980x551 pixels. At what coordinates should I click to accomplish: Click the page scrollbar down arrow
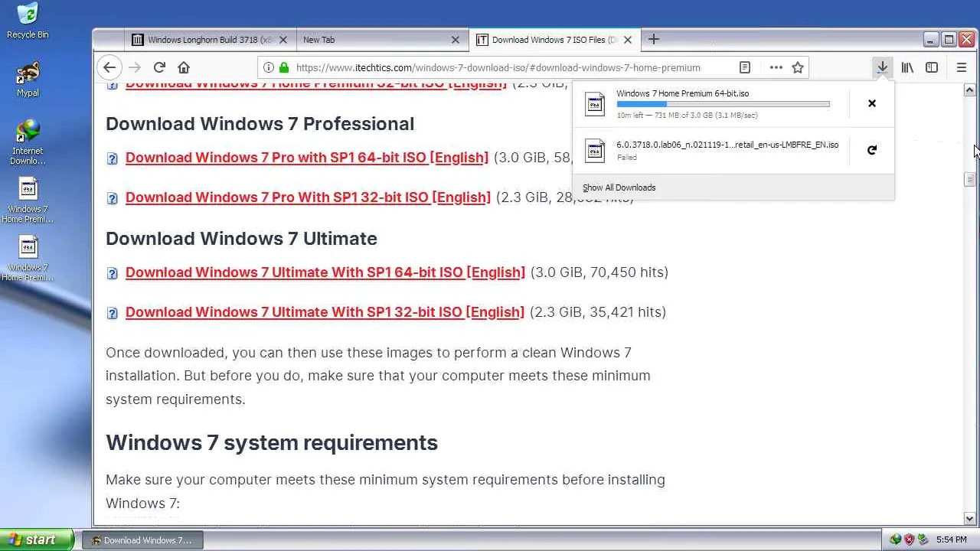pos(970,518)
